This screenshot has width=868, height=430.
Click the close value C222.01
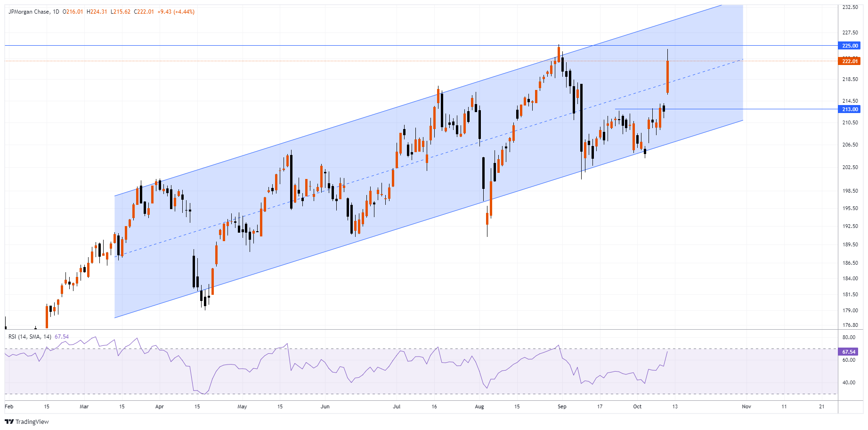coord(144,12)
